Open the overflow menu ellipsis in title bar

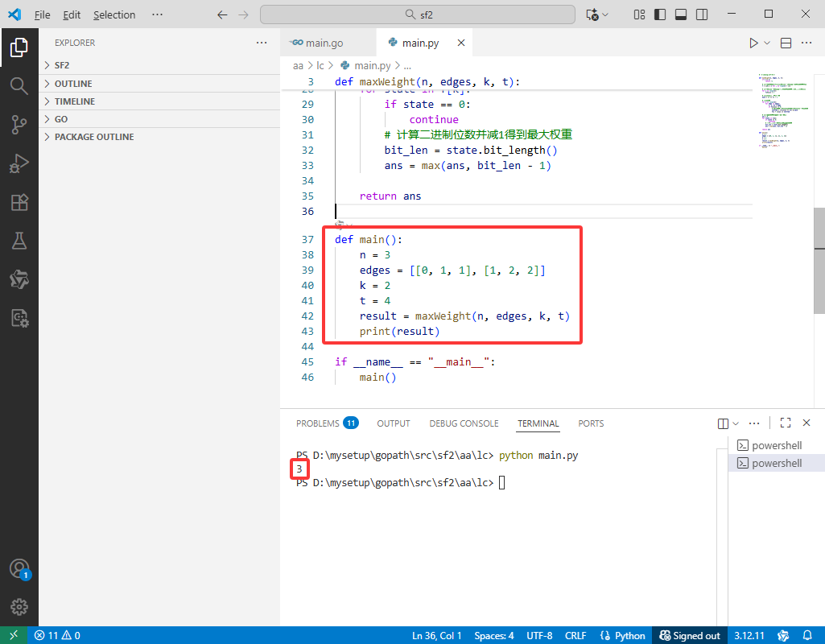(157, 14)
